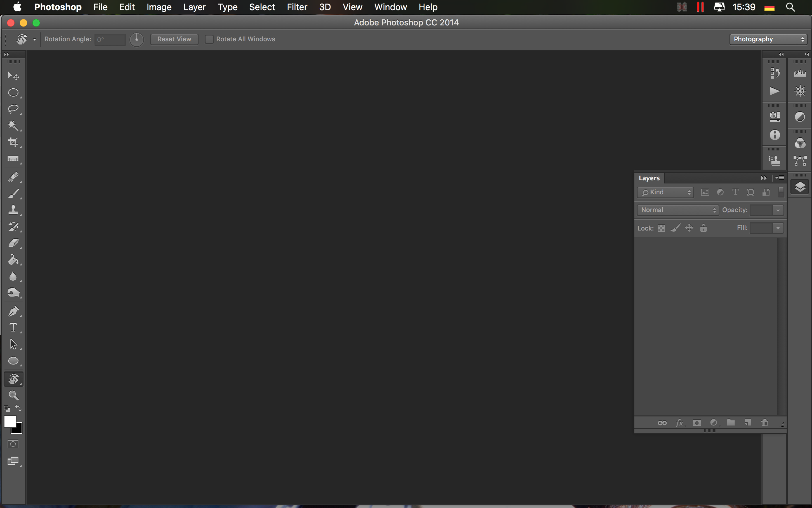This screenshot has width=812, height=508.
Task: Open the Photography workspace dropdown
Action: point(768,39)
